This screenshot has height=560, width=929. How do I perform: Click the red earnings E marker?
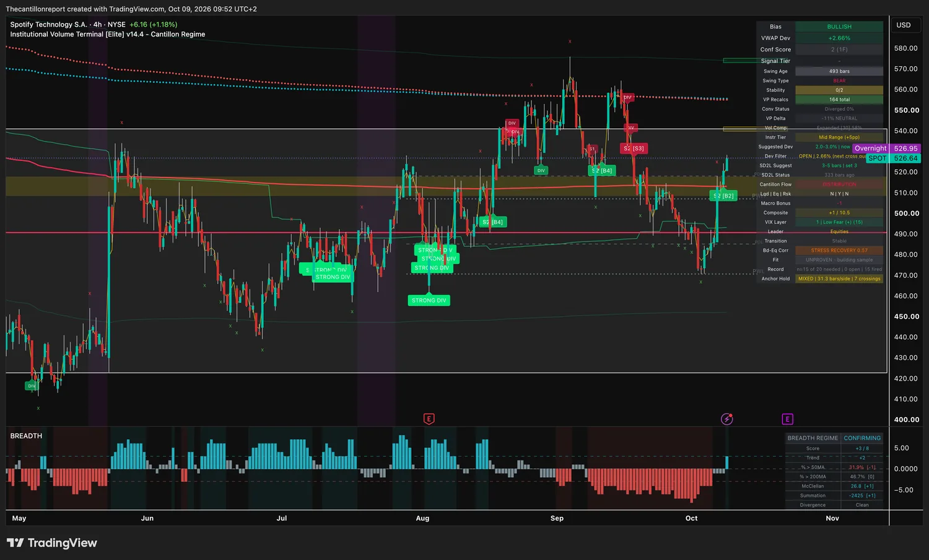pos(429,419)
